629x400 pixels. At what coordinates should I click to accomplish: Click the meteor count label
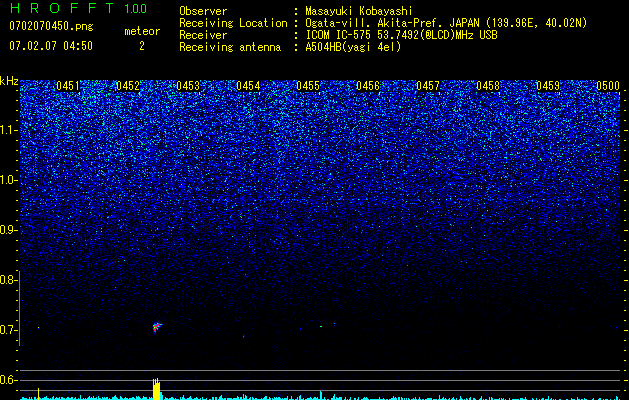[142, 31]
